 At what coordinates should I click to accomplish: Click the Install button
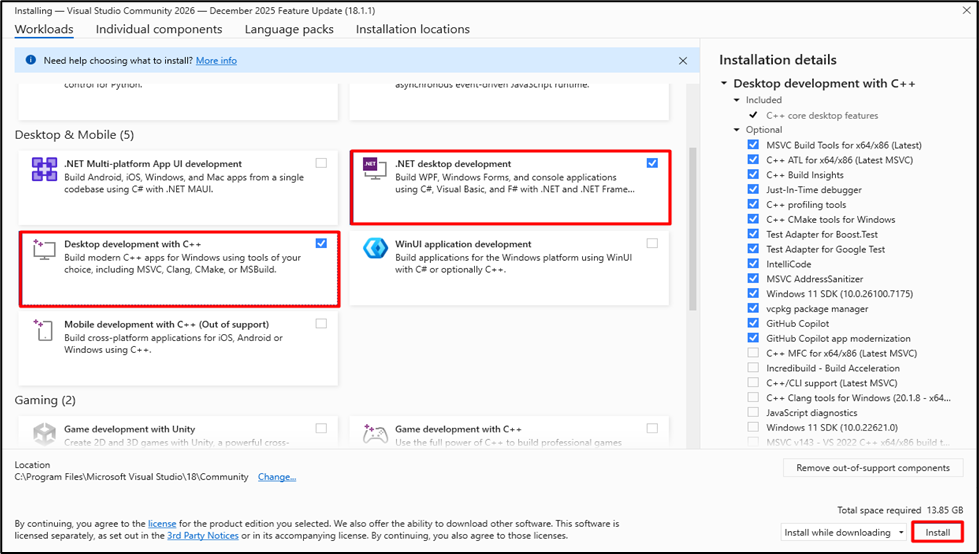tap(937, 532)
